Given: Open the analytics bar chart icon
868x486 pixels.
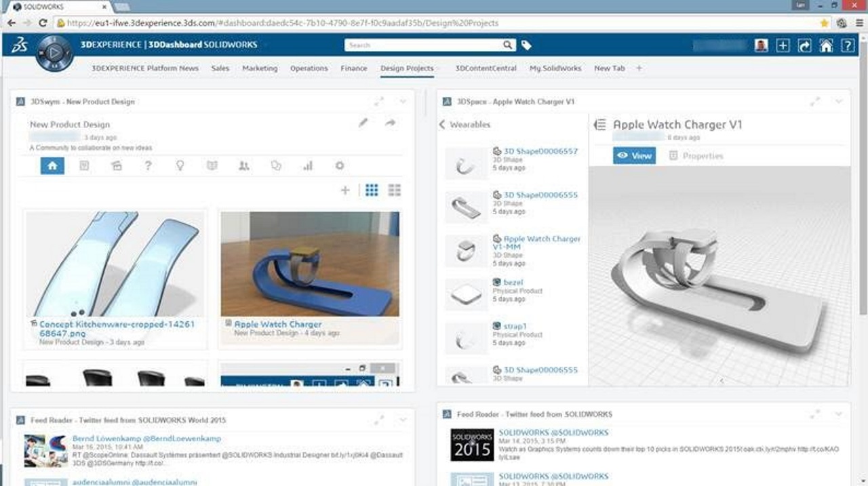Looking at the screenshot, I should tap(308, 165).
